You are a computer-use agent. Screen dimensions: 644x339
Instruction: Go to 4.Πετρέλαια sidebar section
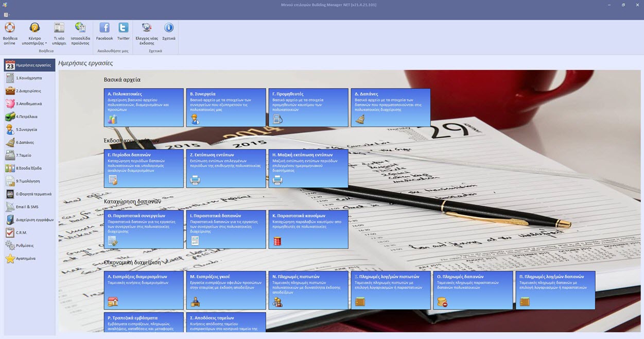point(29,117)
